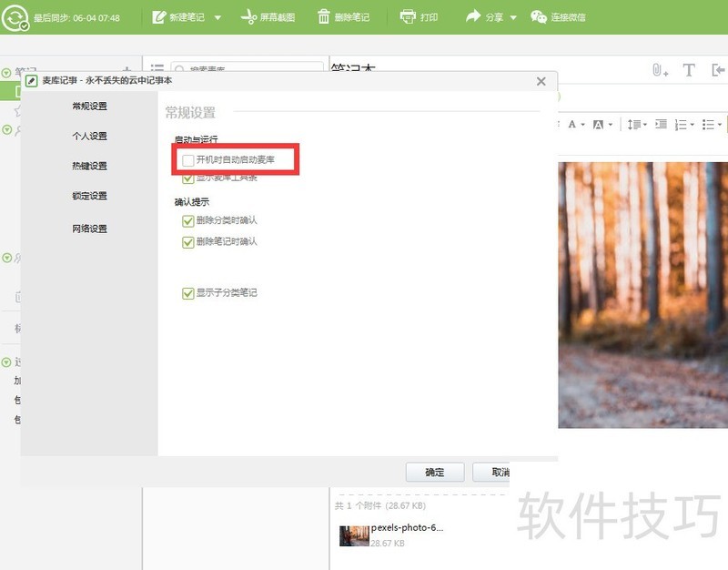
Task: Switch to the 个人设置 tab
Action: [89, 136]
